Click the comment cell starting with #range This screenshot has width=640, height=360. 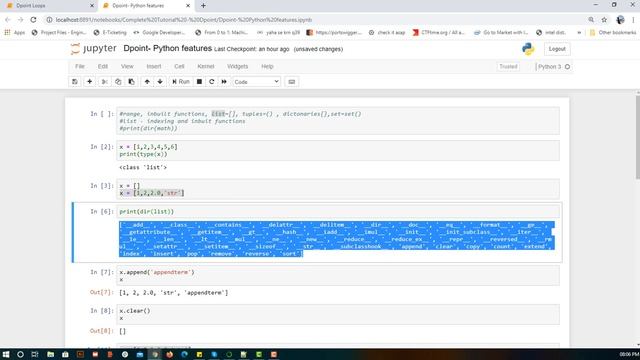(x=338, y=121)
